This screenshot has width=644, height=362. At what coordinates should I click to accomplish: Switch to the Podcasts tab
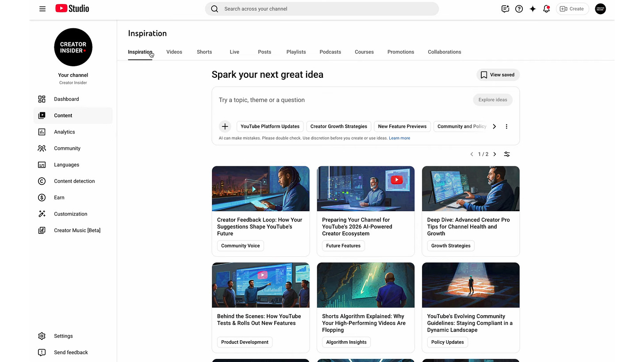tap(330, 52)
